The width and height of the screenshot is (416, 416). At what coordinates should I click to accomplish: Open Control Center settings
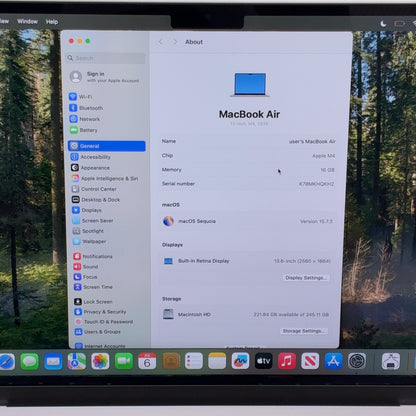tap(94, 189)
